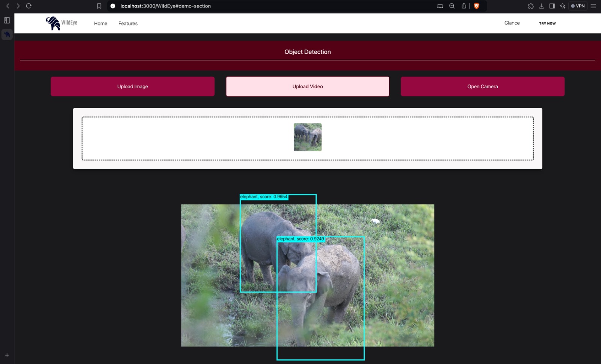
Task: Open the Home nav link
Action: (x=100, y=23)
